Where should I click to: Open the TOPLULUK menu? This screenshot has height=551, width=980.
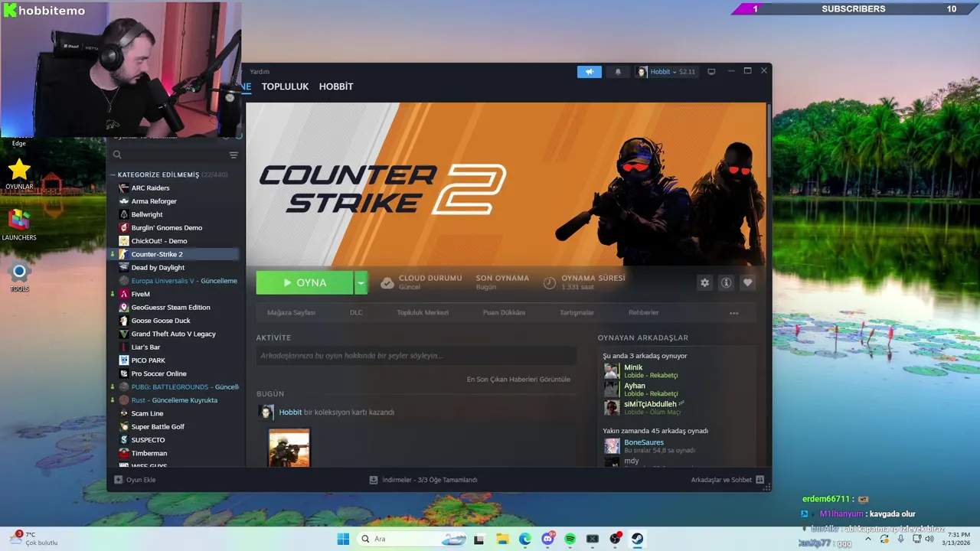click(x=285, y=86)
